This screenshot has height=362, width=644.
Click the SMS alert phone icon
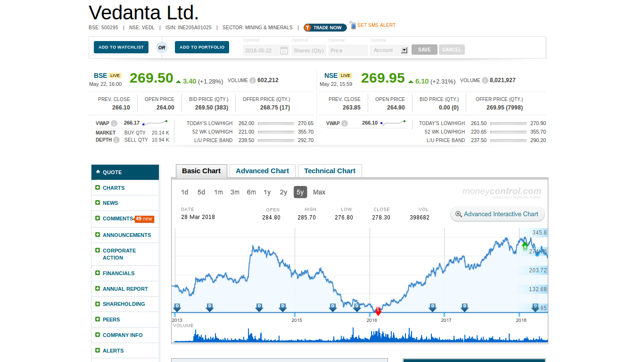353,25
